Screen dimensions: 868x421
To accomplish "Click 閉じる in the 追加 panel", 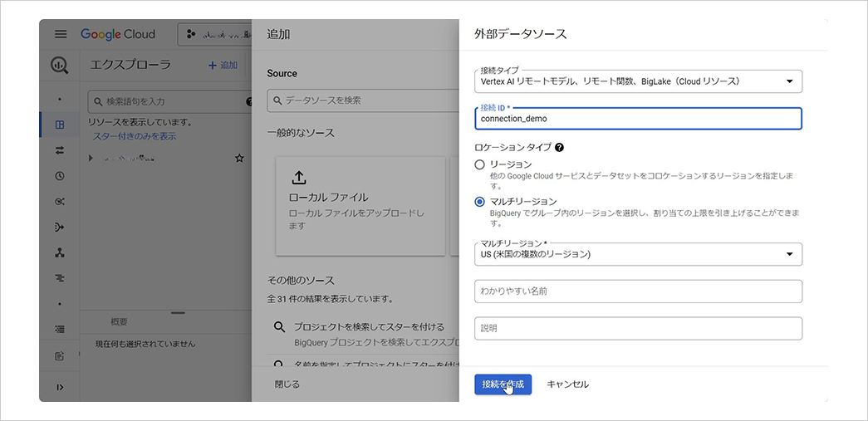I will coord(287,384).
